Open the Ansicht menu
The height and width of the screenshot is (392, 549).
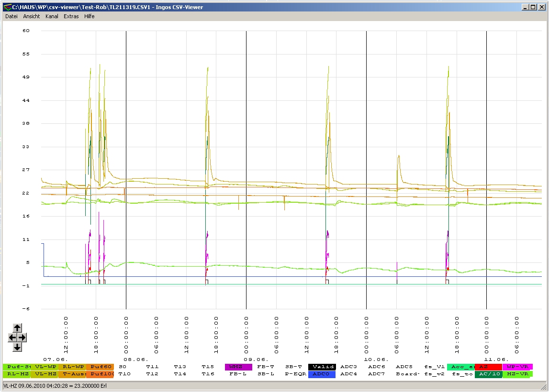pos(32,16)
